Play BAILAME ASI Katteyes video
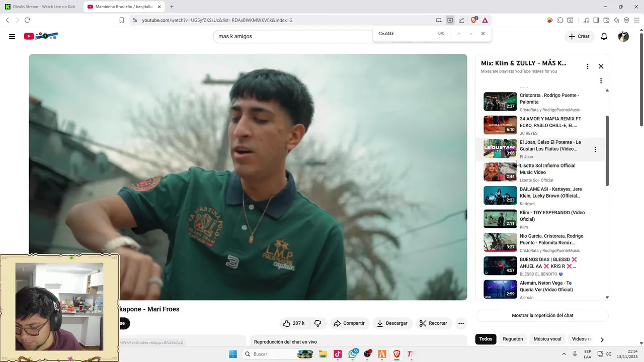This screenshot has width=644, height=362. pyautogui.click(x=541, y=196)
